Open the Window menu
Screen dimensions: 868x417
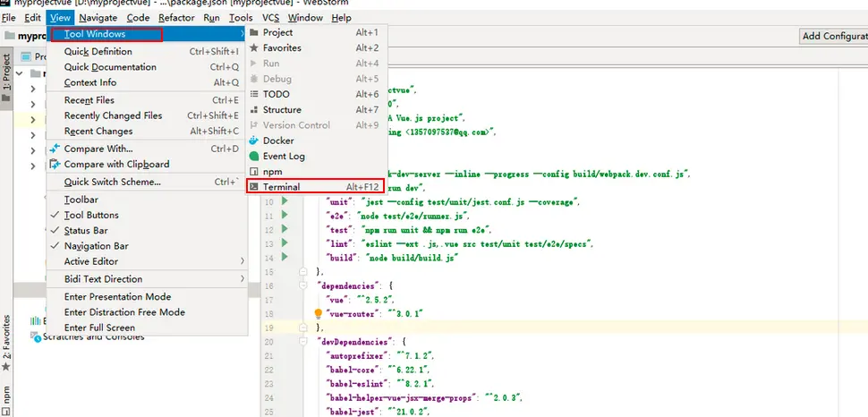[x=305, y=18]
